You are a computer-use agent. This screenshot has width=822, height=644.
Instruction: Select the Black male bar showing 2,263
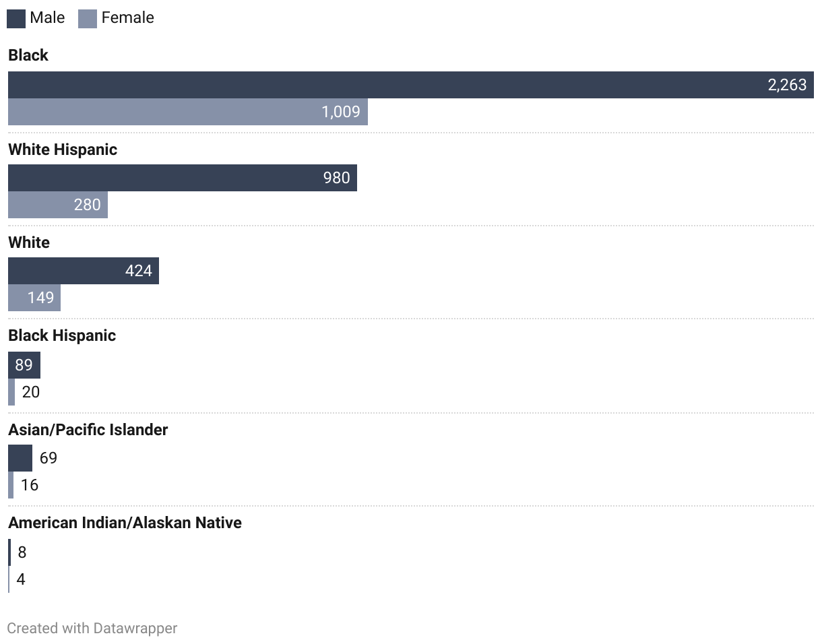410,85
